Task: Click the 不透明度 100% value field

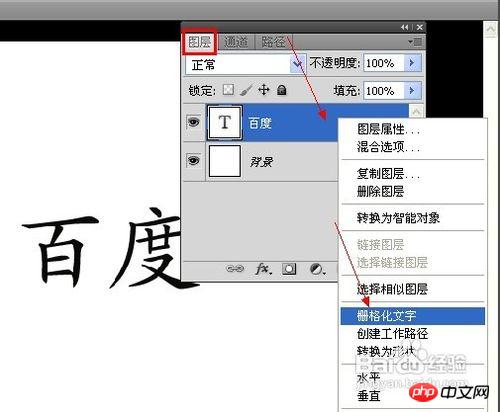Action: click(x=384, y=63)
